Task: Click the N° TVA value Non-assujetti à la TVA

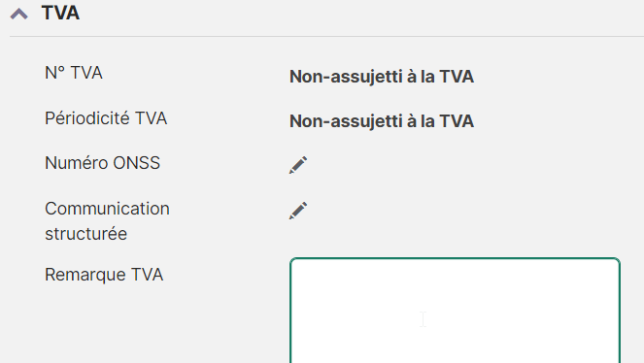Action: coord(382,77)
